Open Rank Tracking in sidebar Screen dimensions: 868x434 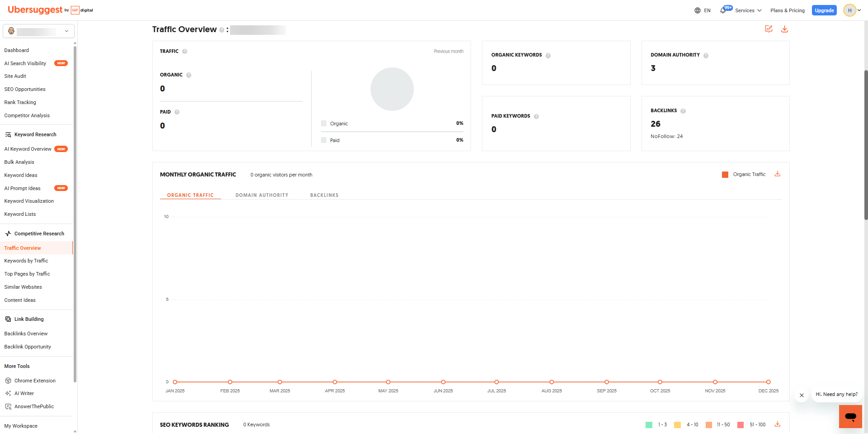point(20,102)
